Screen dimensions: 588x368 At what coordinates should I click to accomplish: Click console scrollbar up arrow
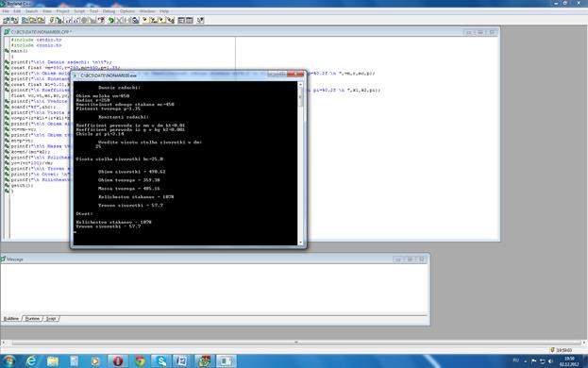tap(300, 85)
